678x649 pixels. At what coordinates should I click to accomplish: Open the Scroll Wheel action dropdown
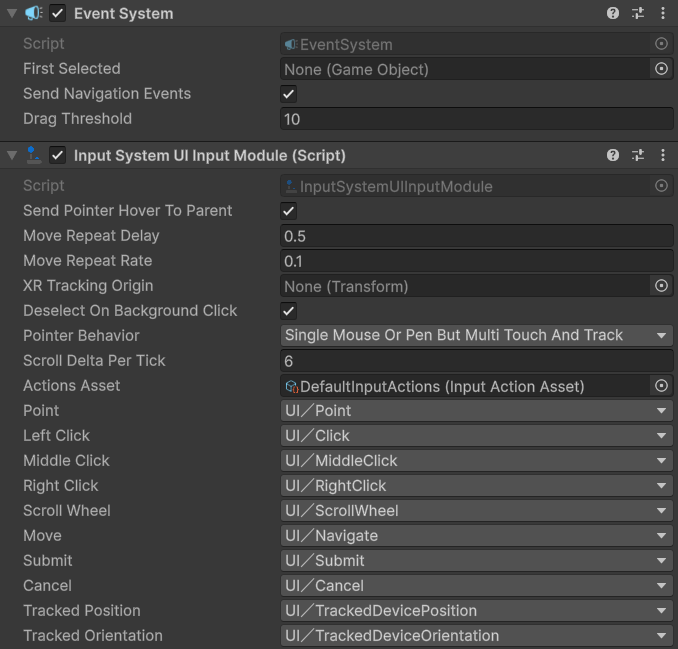pos(477,511)
